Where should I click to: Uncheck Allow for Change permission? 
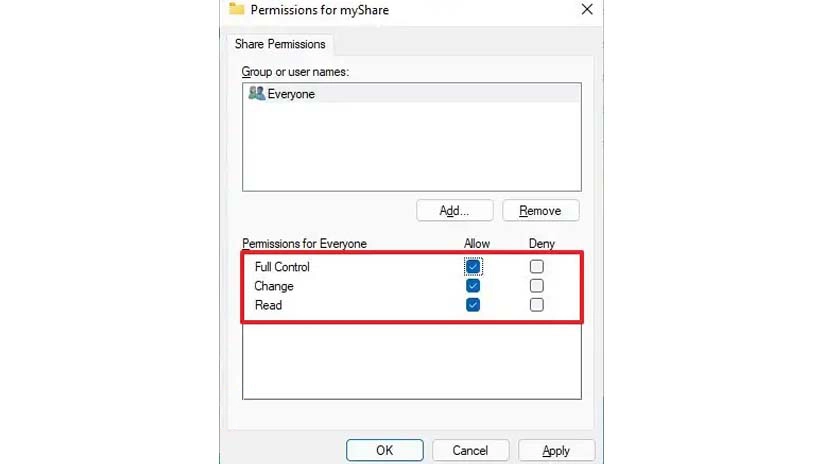click(x=473, y=286)
